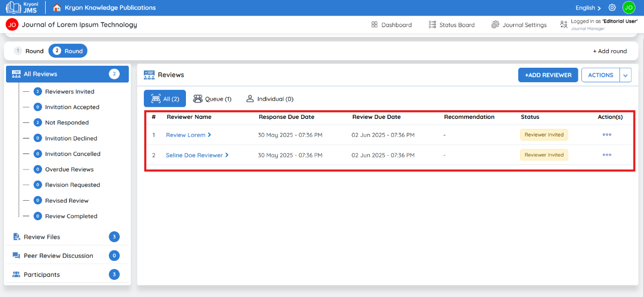Filter by Revised Review
The width and height of the screenshot is (644, 297).
pyautogui.click(x=67, y=200)
